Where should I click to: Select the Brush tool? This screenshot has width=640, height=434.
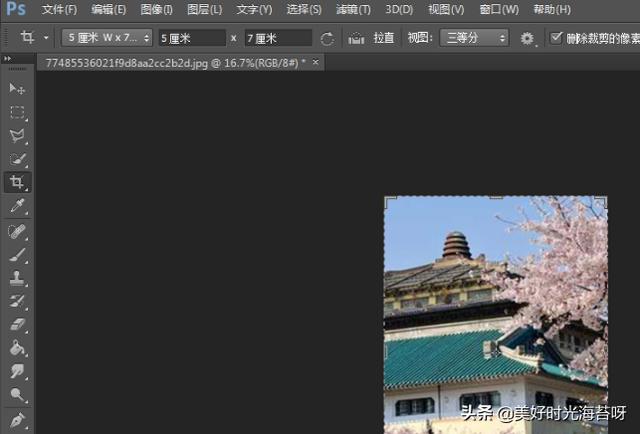pos(17,255)
